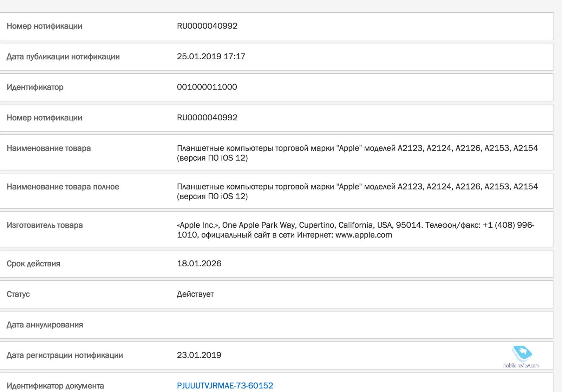Click the 'Изготовитель товара' label

pyautogui.click(x=45, y=225)
